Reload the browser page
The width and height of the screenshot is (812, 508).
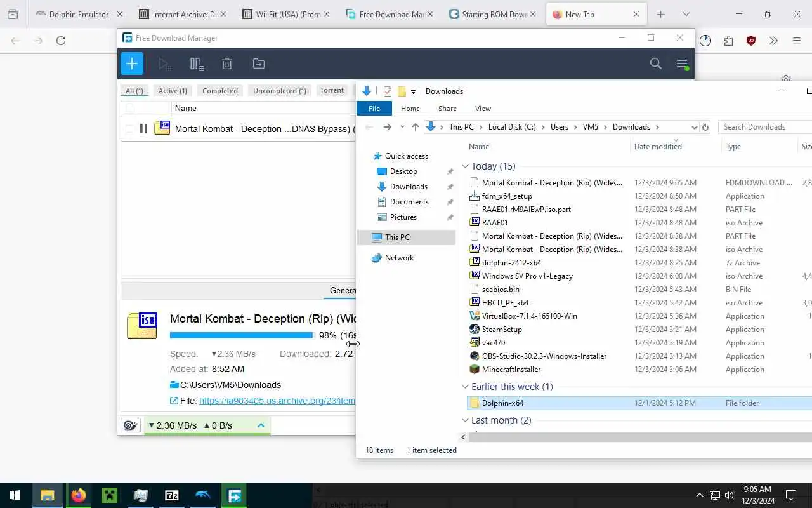click(x=61, y=41)
